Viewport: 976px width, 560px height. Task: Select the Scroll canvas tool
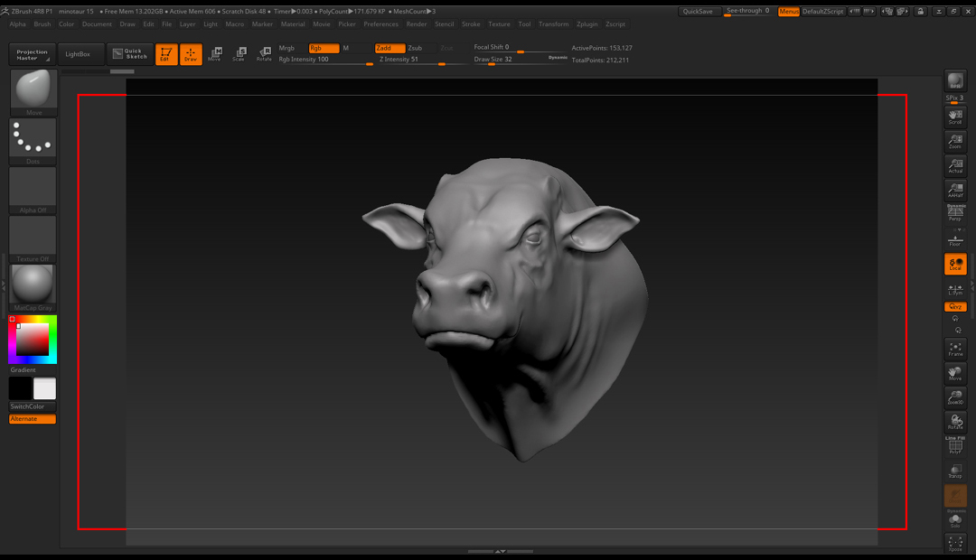(x=955, y=117)
